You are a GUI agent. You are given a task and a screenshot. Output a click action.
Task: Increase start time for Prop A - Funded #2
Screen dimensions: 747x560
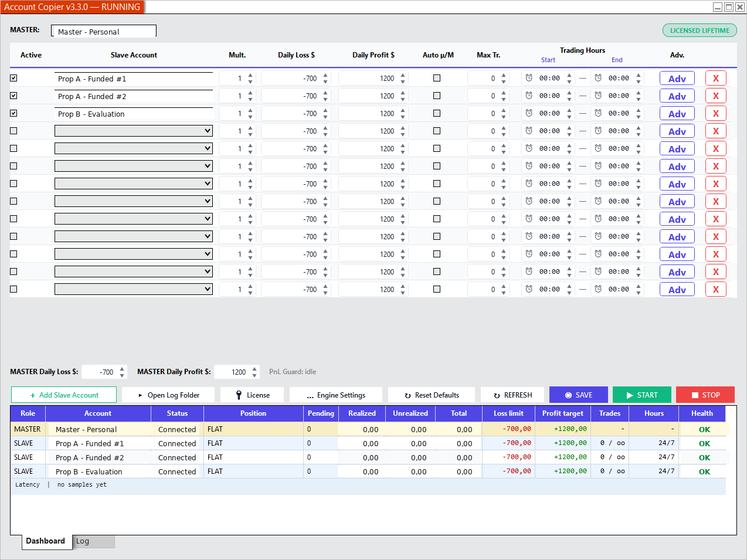coord(569,93)
